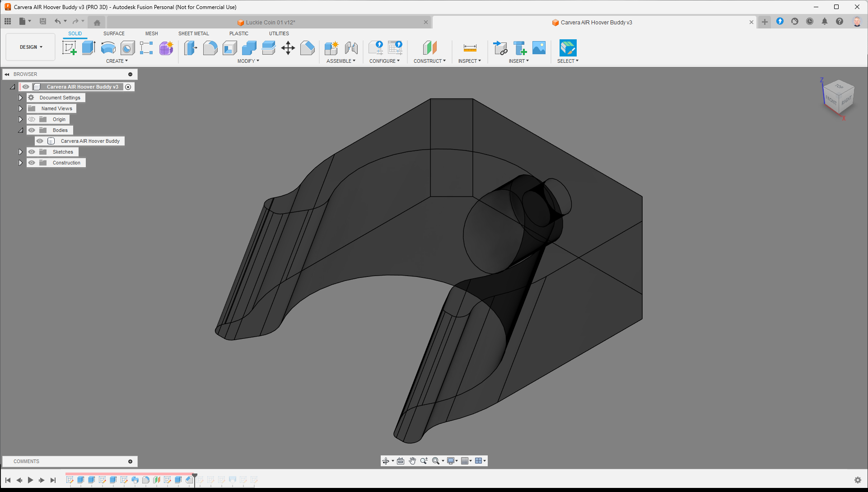The image size is (868, 492).
Task: Expand the COMMENTS panel
Action: (130, 461)
